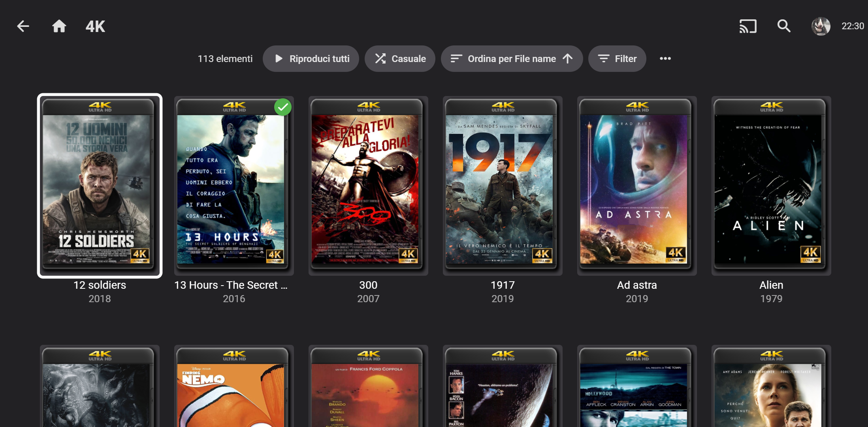Open the Filter options
The width and height of the screenshot is (868, 427).
pyautogui.click(x=617, y=58)
